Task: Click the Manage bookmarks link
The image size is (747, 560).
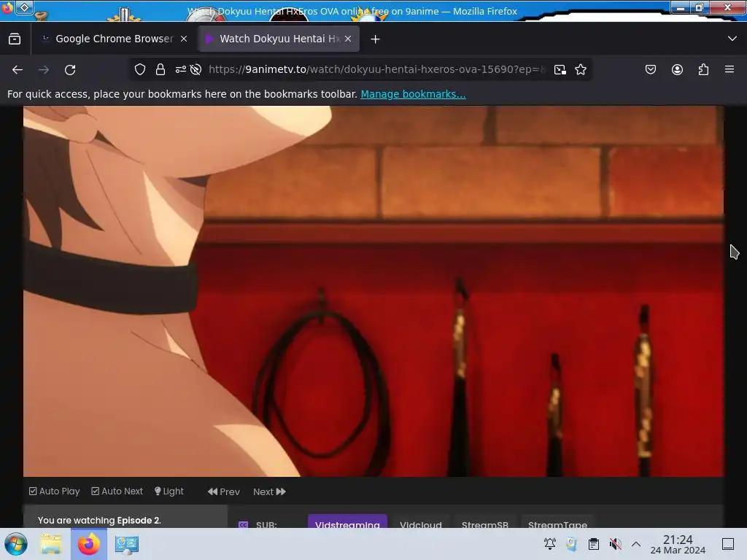Action: point(413,94)
